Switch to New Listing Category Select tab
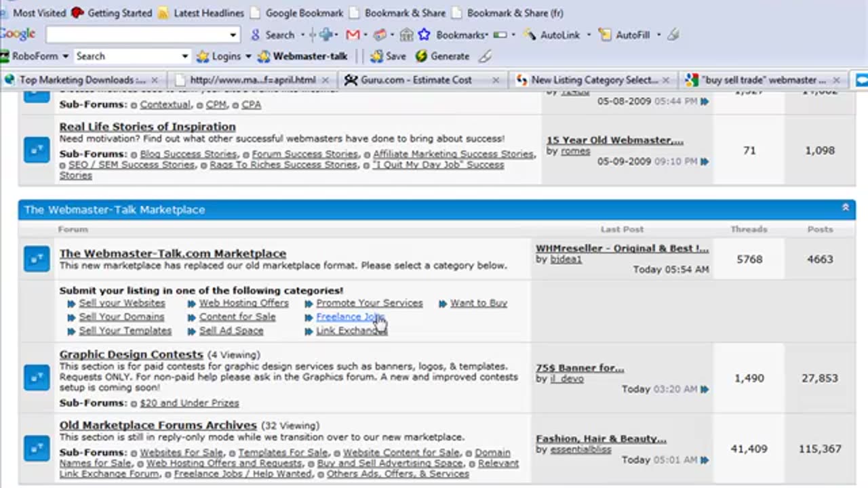Screen dimensions: 868x488 pos(594,80)
